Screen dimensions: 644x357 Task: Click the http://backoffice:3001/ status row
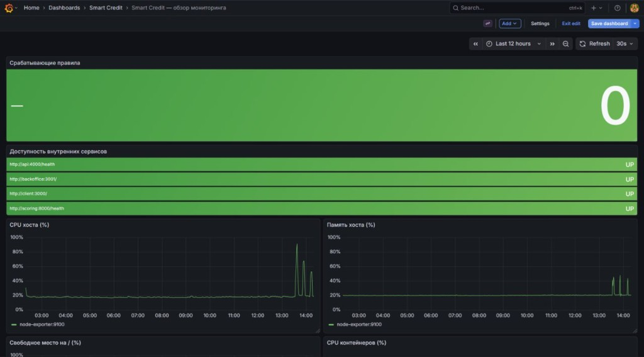pyautogui.click(x=321, y=179)
